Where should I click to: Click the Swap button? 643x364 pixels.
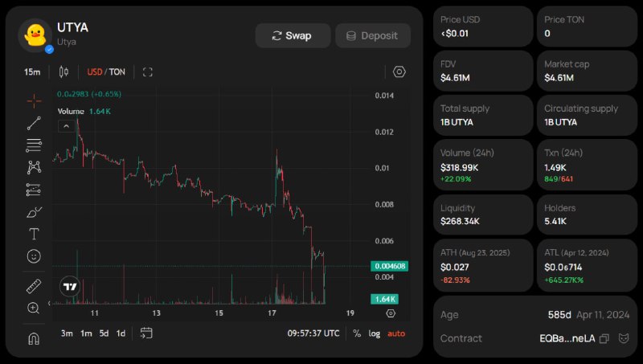click(x=293, y=35)
